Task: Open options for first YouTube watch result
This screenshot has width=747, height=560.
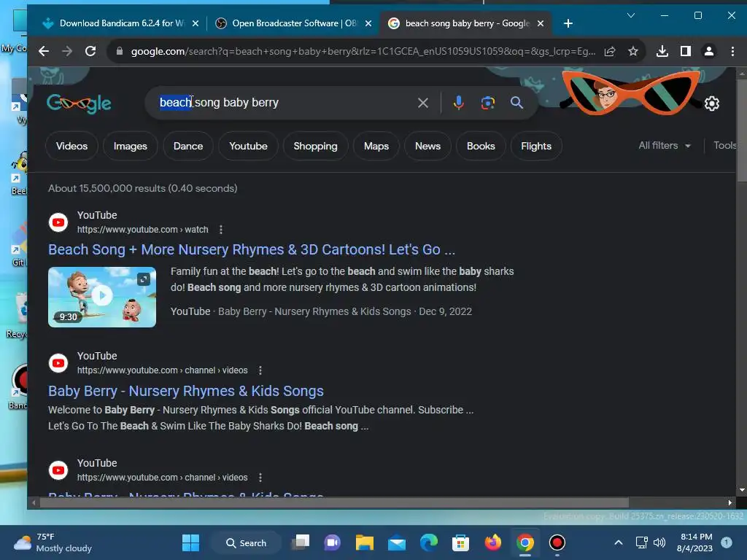Action: pos(220,230)
